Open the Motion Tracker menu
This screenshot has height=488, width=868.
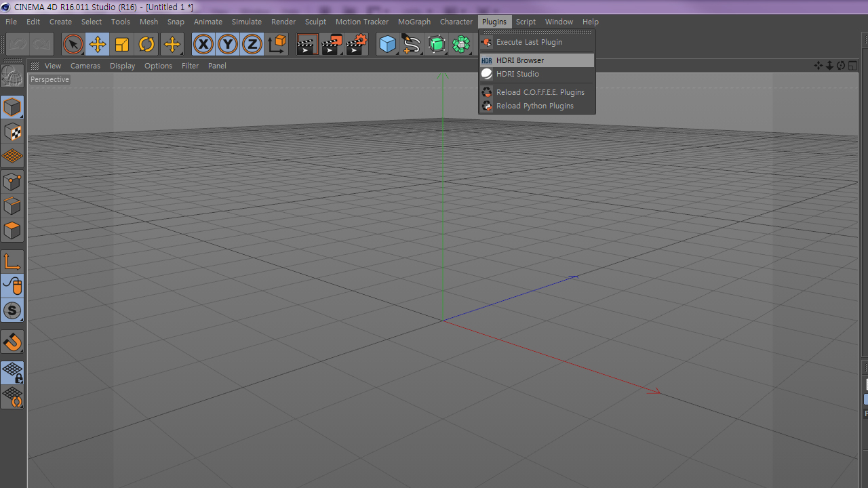[362, 22]
